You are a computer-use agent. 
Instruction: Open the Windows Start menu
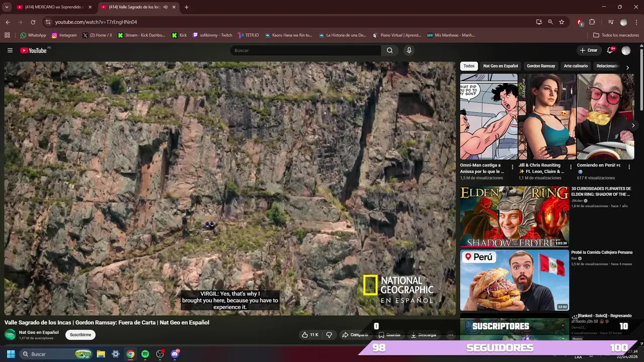[x=11, y=354]
